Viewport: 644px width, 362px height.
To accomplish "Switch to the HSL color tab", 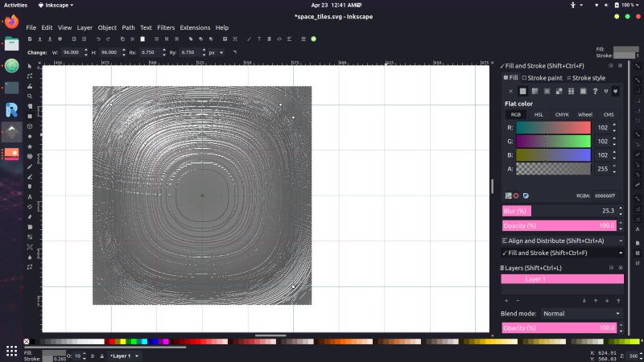I will tap(539, 114).
